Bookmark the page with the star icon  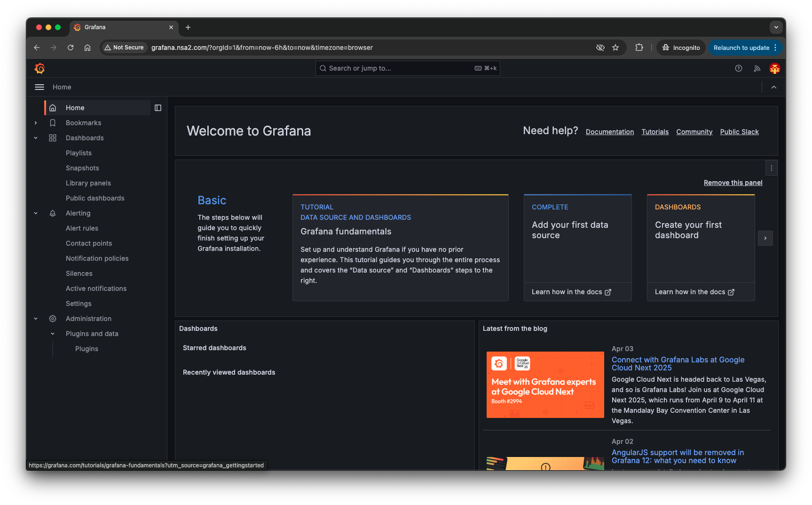pyautogui.click(x=615, y=48)
